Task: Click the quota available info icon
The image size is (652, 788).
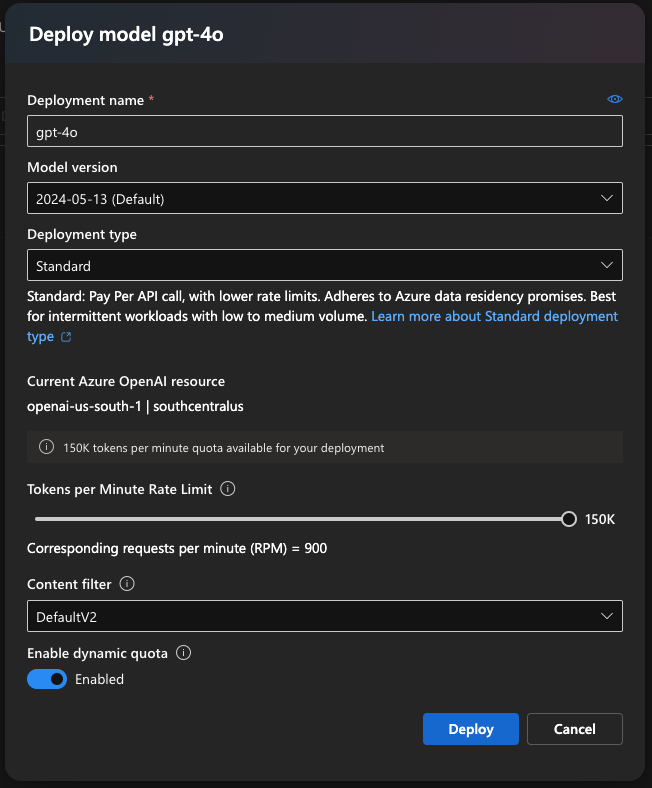Action: coord(46,447)
